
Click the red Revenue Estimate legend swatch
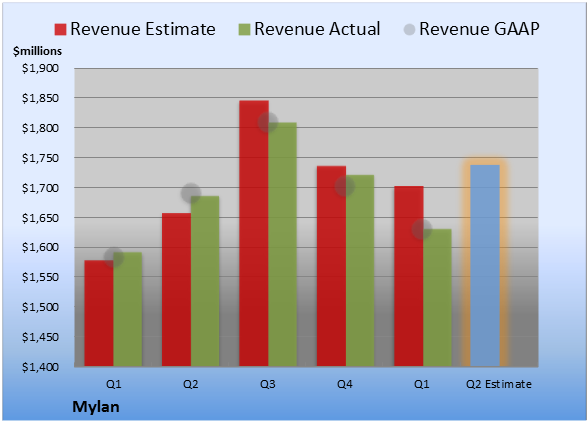click(60, 30)
